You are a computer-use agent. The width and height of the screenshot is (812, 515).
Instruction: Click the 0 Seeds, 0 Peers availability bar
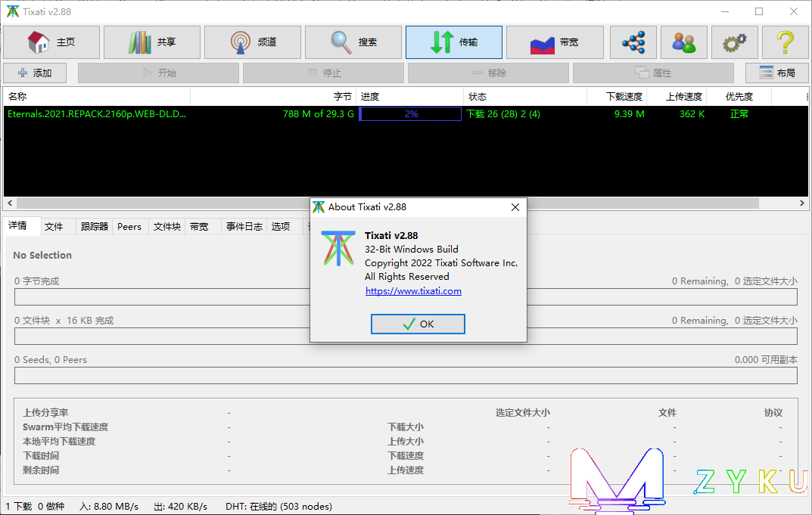pos(406,375)
